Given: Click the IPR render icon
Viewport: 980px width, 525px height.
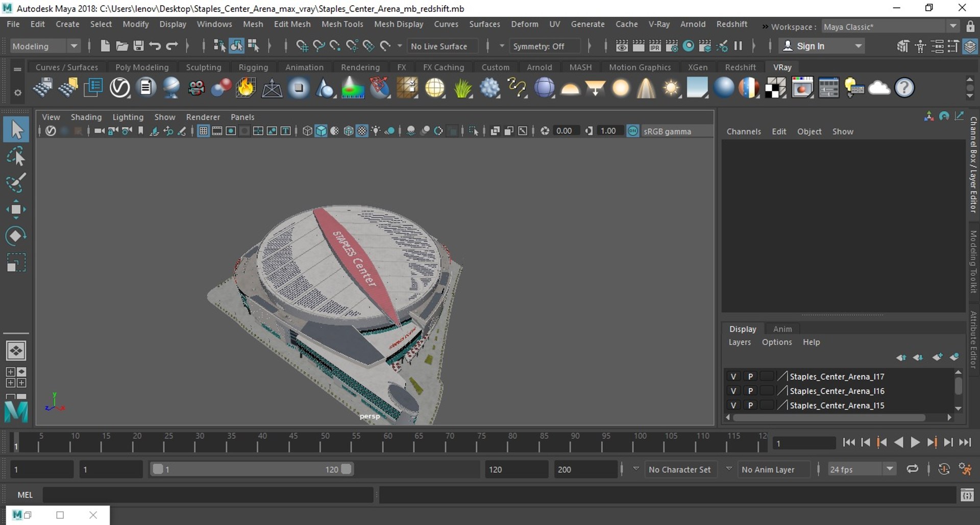Looking at the screenshot, I should point(655,46).
